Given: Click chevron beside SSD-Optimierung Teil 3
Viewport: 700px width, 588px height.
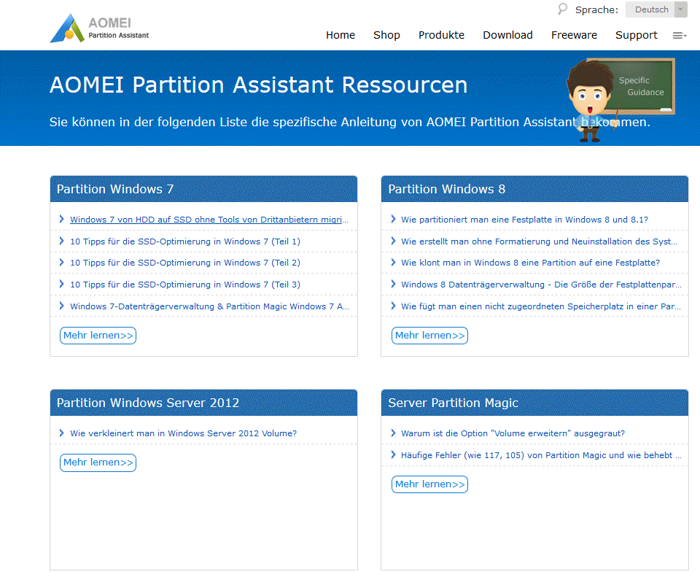Looking at the screenshot, I should (x=61, y=284).
